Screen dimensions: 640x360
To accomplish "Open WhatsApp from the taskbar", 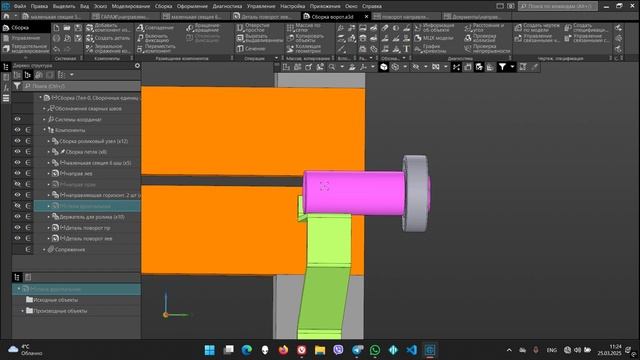I will [x=375, y=350].
